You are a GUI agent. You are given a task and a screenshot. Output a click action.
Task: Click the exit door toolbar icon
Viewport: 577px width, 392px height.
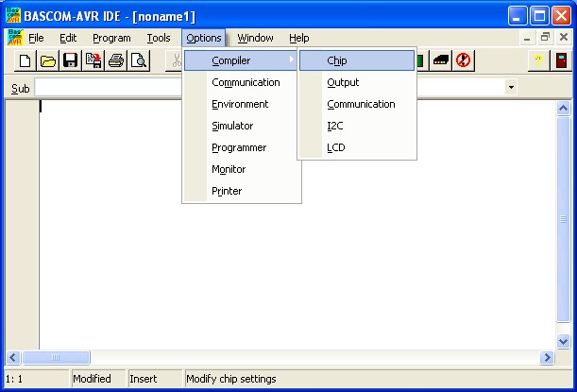[x=561, y=60]
